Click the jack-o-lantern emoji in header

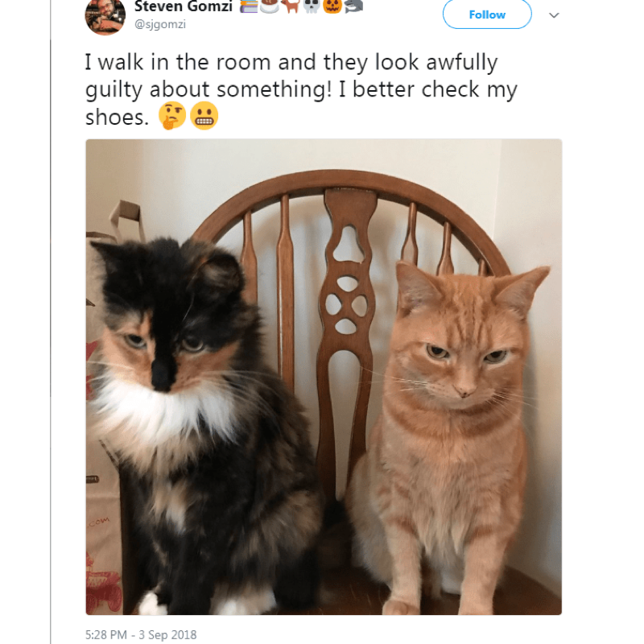[332, 6]
